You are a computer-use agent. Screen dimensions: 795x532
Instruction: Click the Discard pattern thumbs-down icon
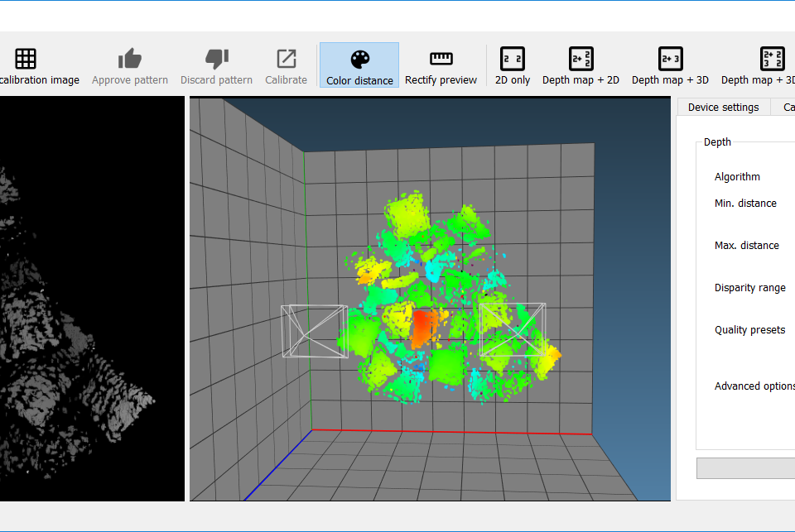[x=216, y=59]
